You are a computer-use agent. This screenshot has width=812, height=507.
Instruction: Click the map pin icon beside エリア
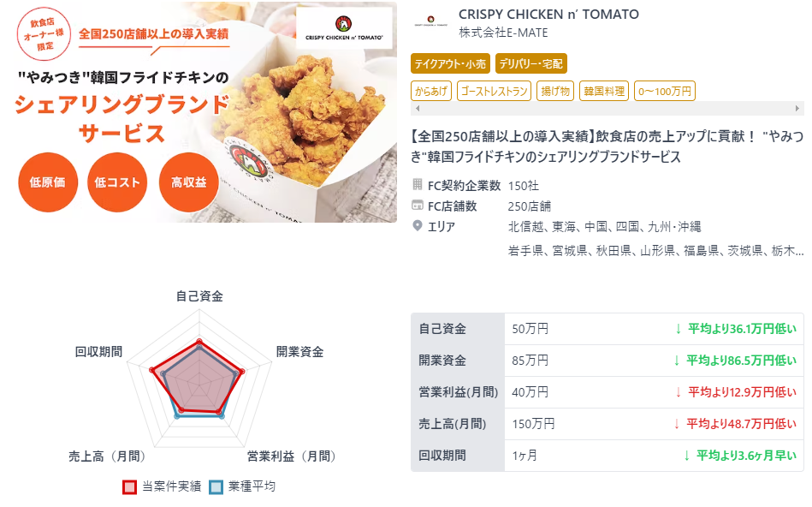tap(418, 225)
